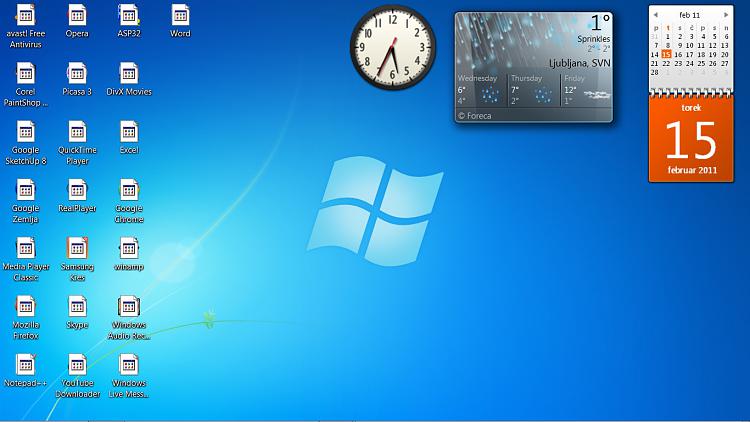750x422 pixels.
Task: Select the Samsung Kies shortcut
Action: [x=77, y=260]
